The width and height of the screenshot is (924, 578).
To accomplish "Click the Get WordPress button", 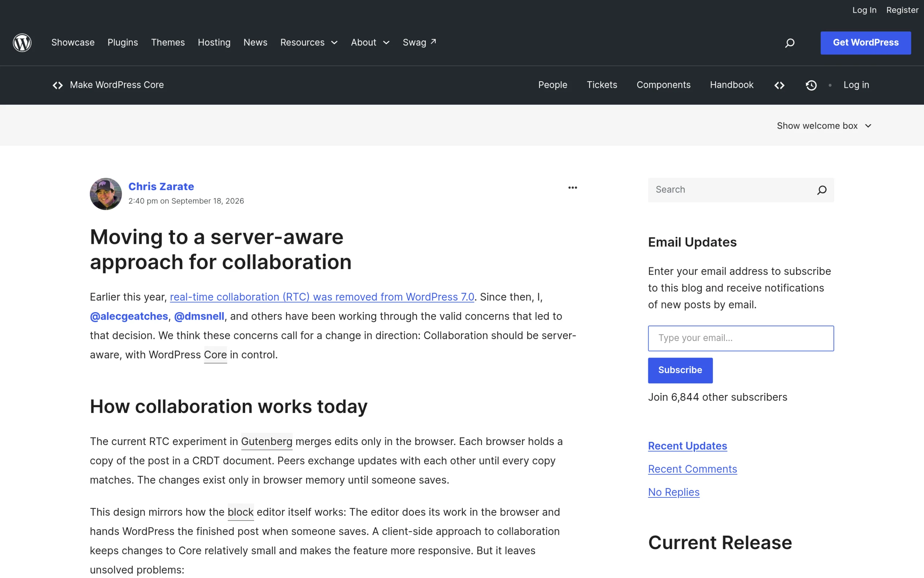I will coord(866,43).
